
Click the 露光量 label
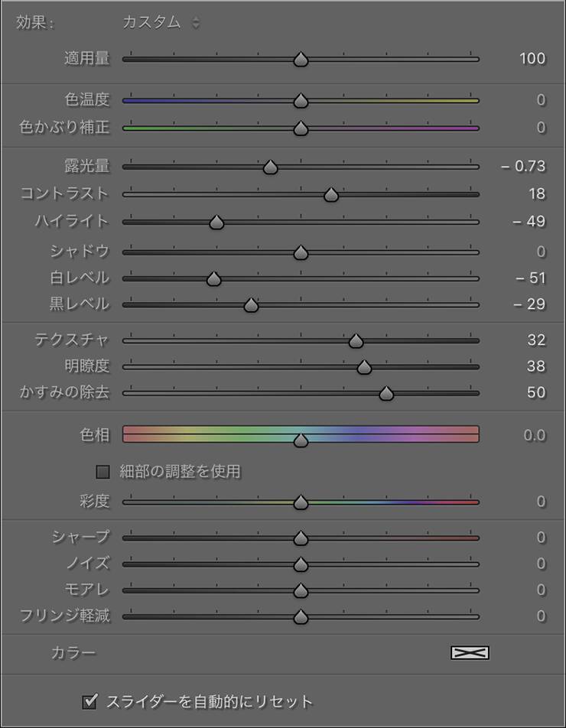[x=87, y=166]
